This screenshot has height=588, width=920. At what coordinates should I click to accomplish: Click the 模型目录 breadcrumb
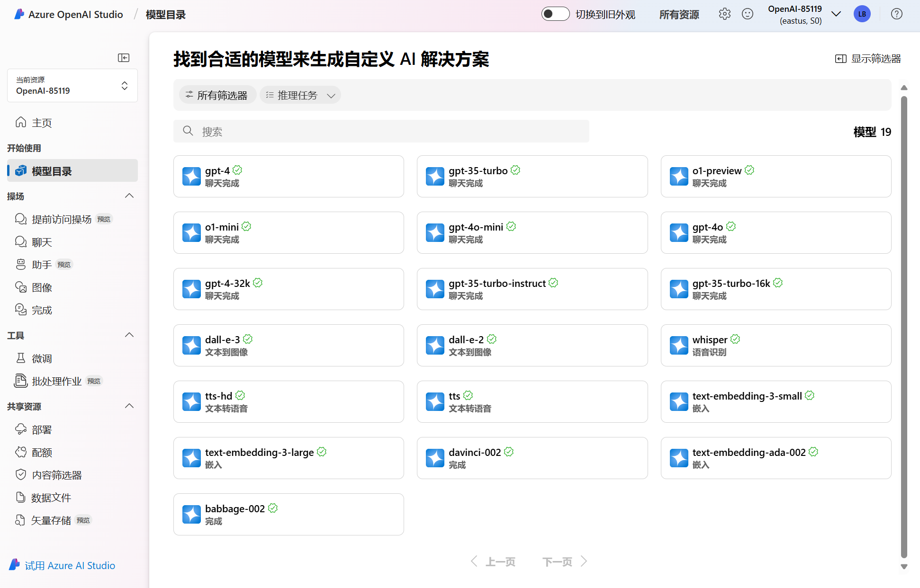tap(165, 15)
